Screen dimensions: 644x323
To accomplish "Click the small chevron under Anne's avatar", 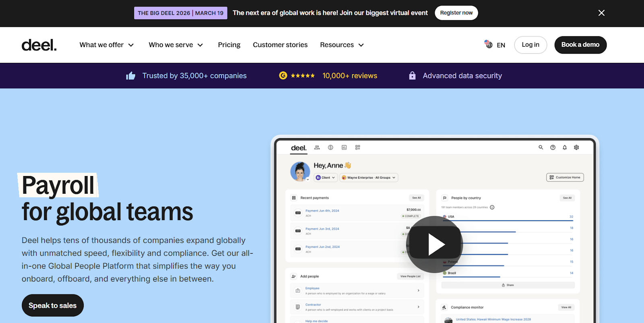I will [308, 180].
